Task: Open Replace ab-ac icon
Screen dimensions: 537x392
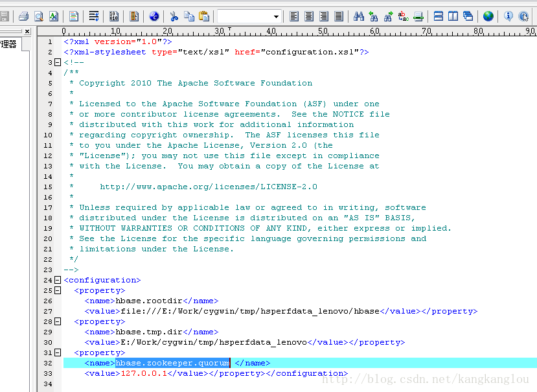Action: [404, 16]
